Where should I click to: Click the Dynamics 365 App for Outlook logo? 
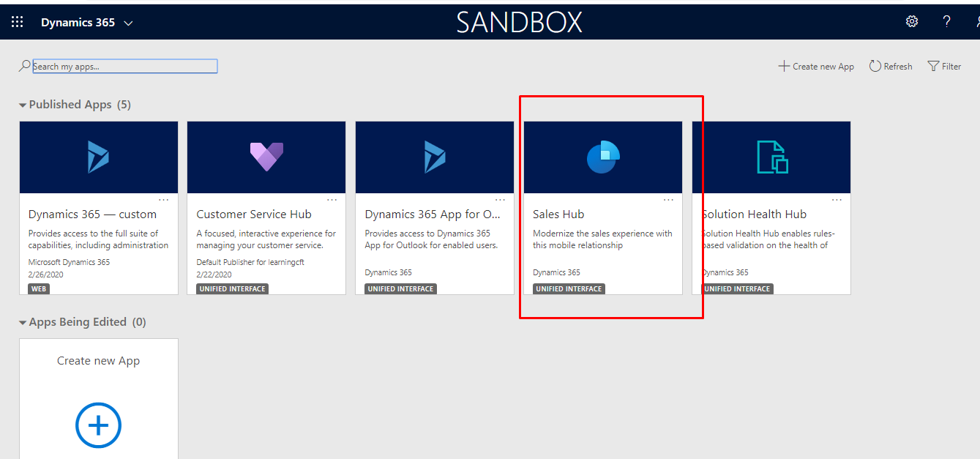pyautogui.click(x=435, y=157)
